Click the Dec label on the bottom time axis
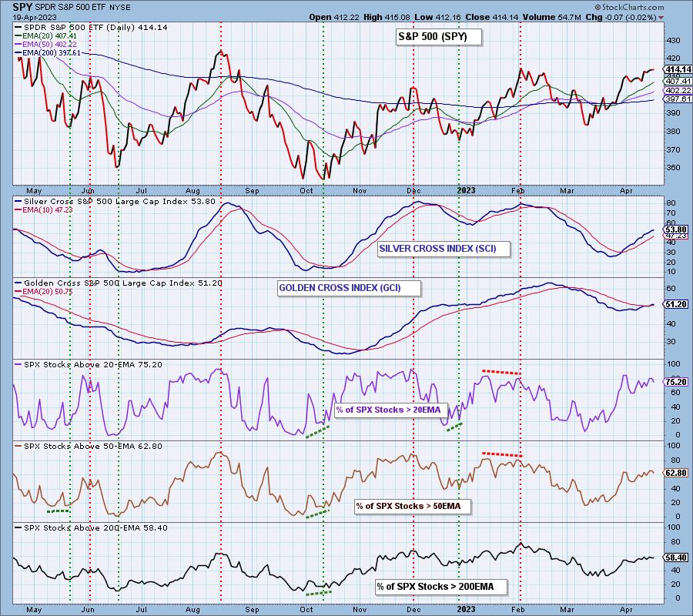 (x=413, y=610)
